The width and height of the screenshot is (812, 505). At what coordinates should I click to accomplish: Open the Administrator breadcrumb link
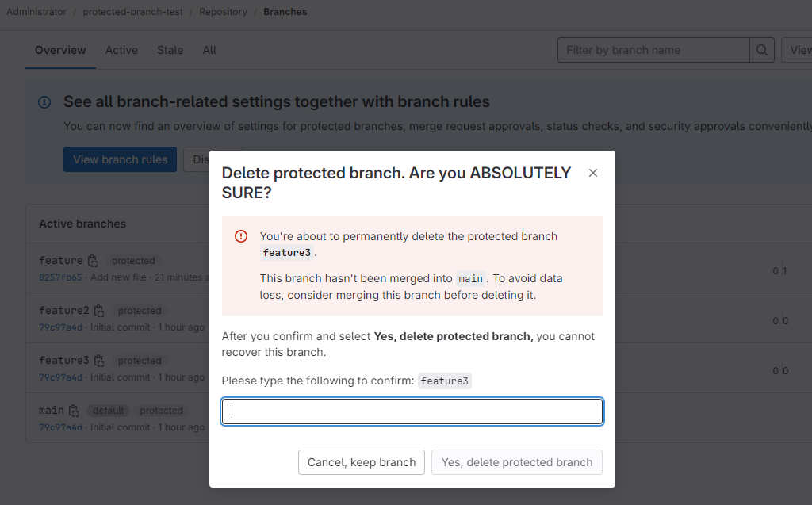point(36,12)
